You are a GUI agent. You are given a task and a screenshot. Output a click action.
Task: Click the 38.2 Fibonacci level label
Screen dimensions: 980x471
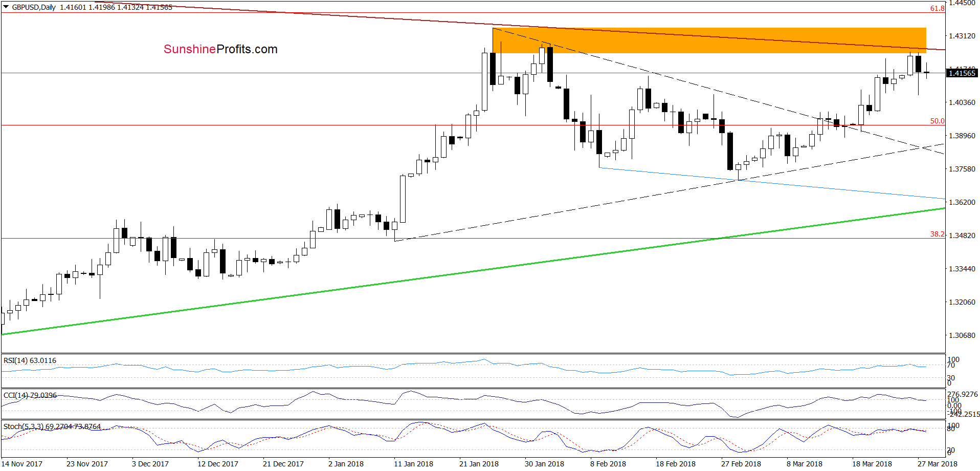pos(937,234)
